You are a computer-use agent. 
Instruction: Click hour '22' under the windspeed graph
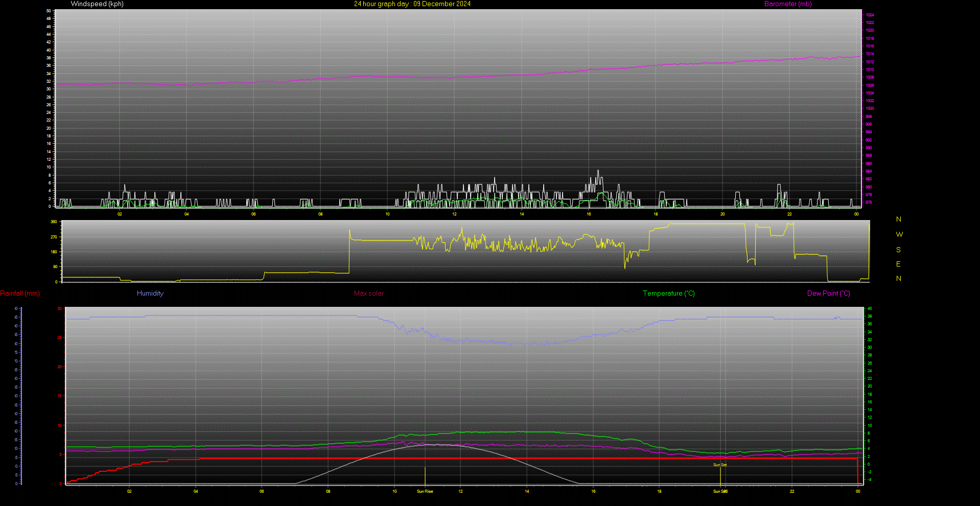click(789, 214)
